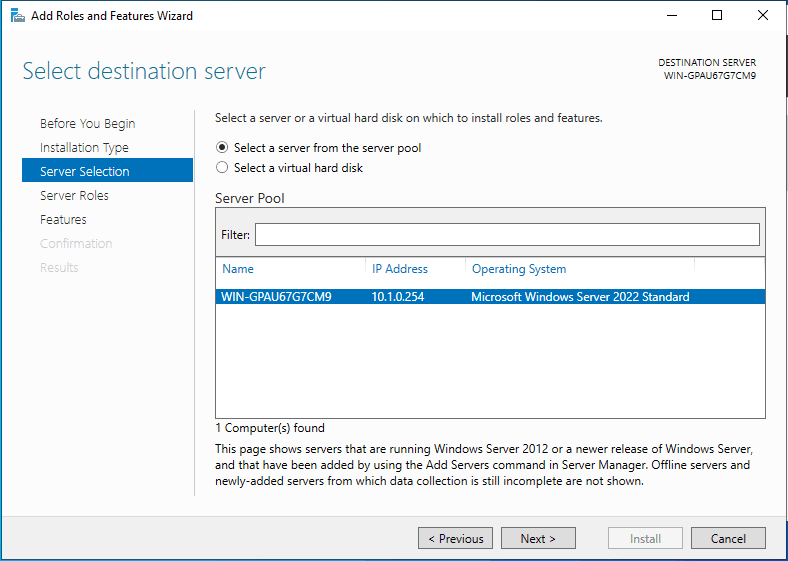Navigate to the Features step

click(x=63, y=220)
